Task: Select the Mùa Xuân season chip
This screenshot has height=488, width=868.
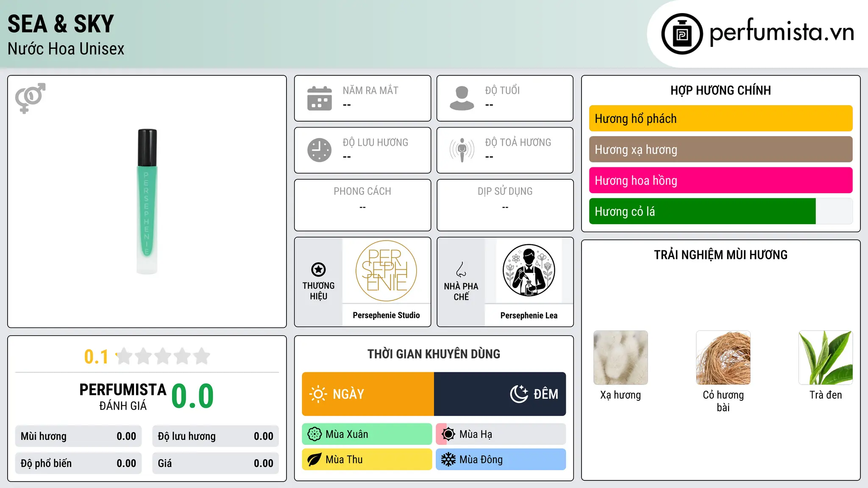Action: pyautogui.click(x=367, y=434)
